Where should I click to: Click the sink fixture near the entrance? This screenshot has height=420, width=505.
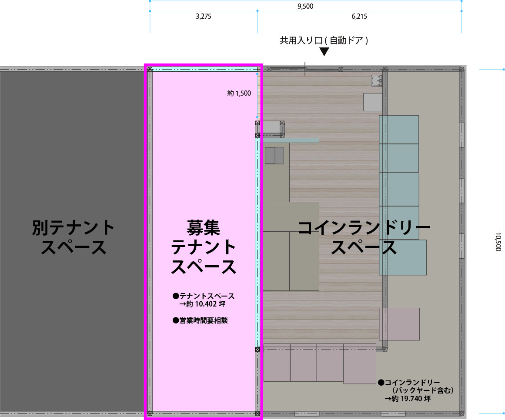pos(377,81)
